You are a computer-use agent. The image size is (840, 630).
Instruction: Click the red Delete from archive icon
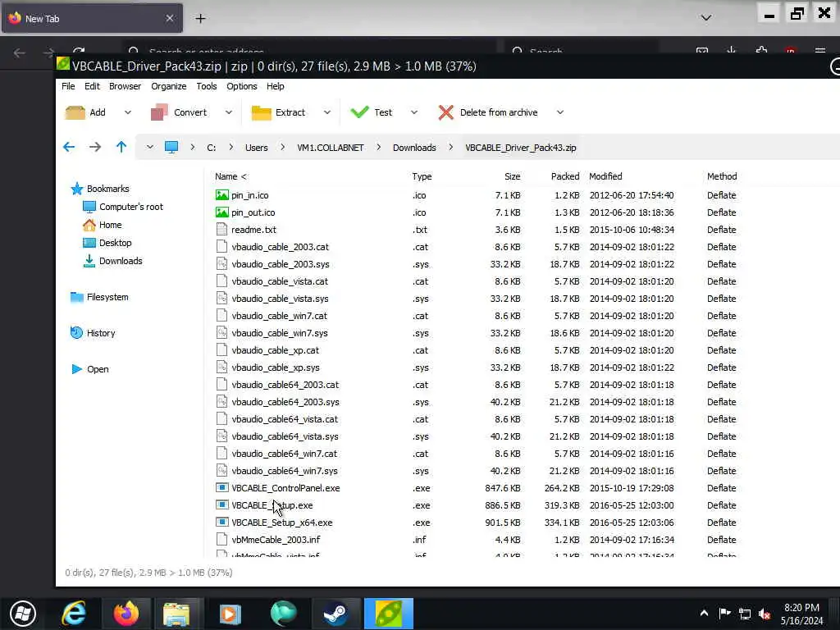(445, 112)
